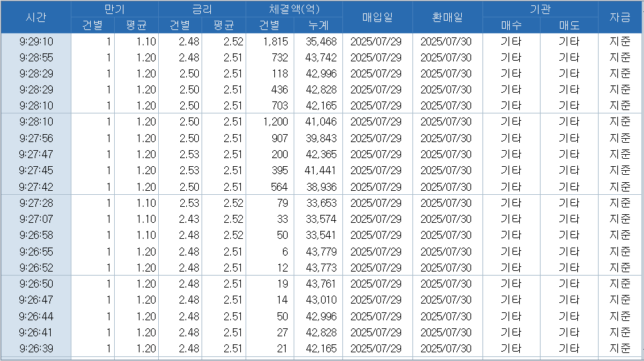Screen dimensions: 644x361
Task: Click the 9:27:56 time cell
Action: (36, 138)
